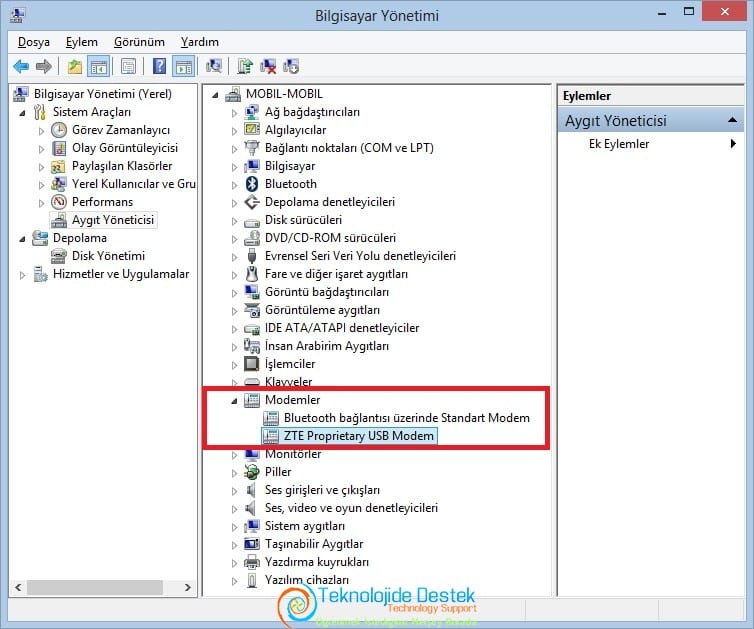This screenshot has height=629, width=754.
Task: Collapse the Modemler tree node
Action: click(234, 400)
